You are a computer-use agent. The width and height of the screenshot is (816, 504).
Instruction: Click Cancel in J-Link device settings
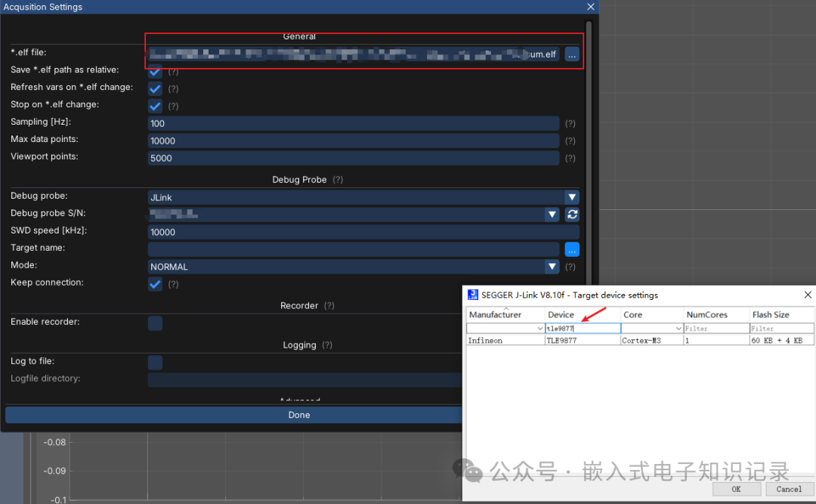(x=789, y=489)
